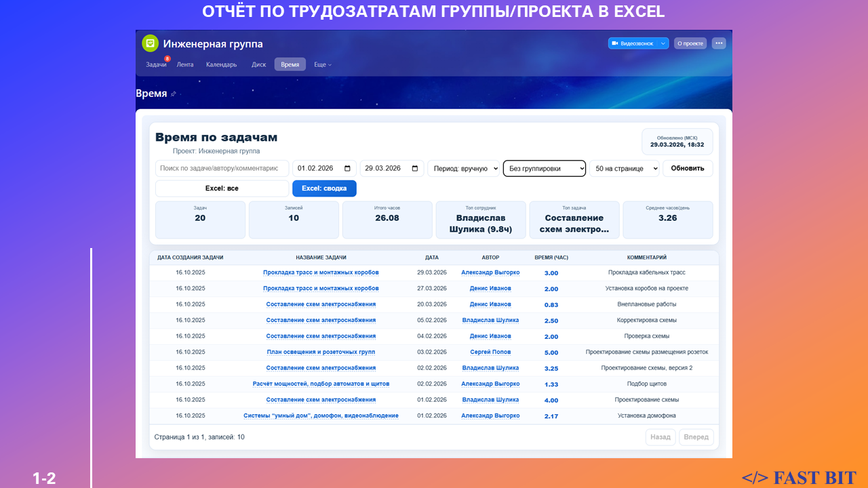Image resolution: width=868 pixels, height=488 pixels.
Task: Click the Обновить refresh button
Action: (x=687, y=169)
